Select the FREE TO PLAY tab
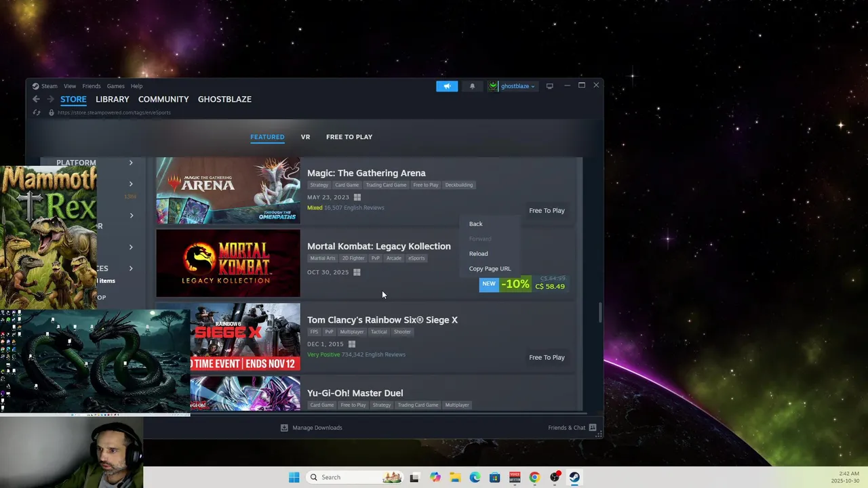 pos(349,137)
